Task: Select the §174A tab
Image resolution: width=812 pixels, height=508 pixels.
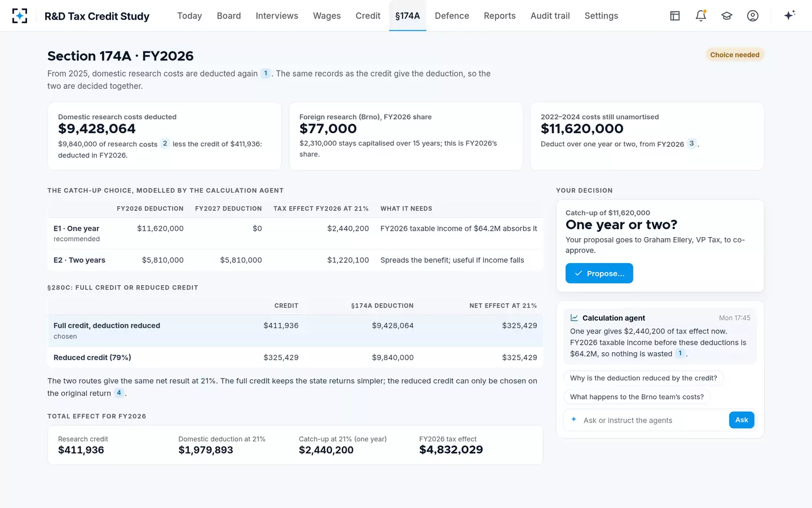Action: [408, 16]
